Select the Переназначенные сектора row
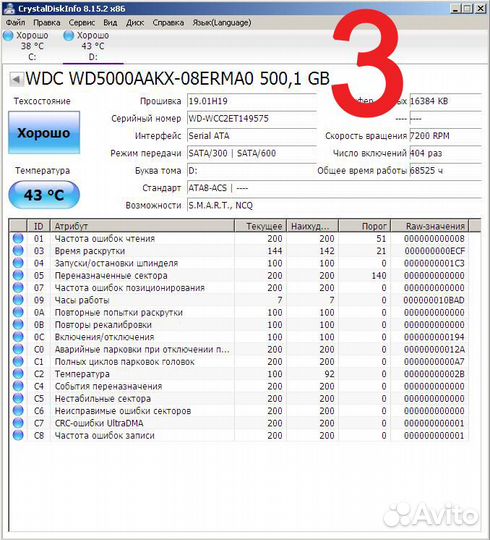The image size is (490, 540). point(239,276)
